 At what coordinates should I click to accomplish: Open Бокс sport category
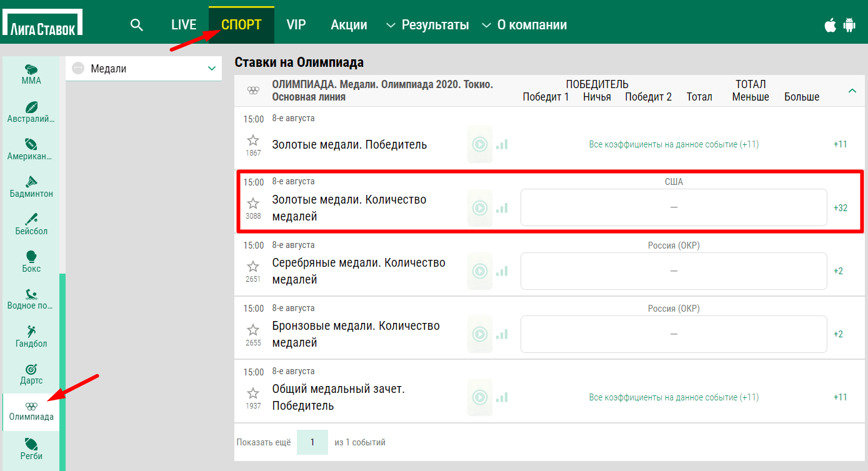[x=31, y=261]
